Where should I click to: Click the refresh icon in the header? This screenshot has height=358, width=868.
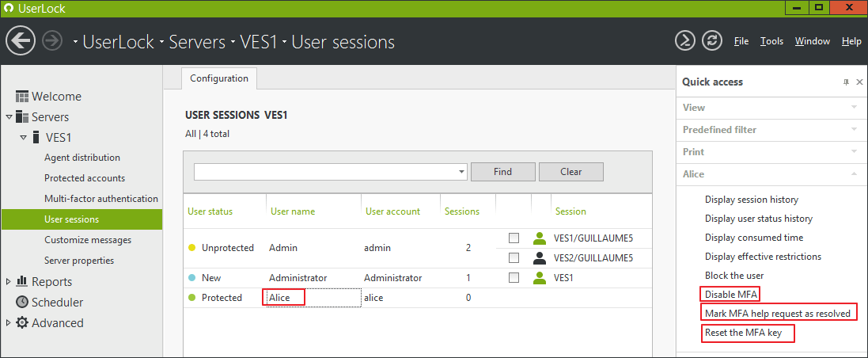coord(713,41)
